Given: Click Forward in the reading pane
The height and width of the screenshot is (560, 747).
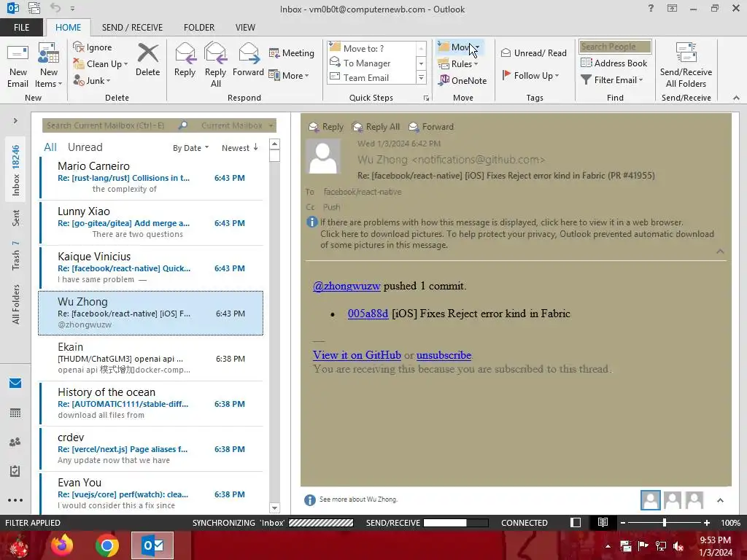Looking at the screenshot, I should point(431,127).
